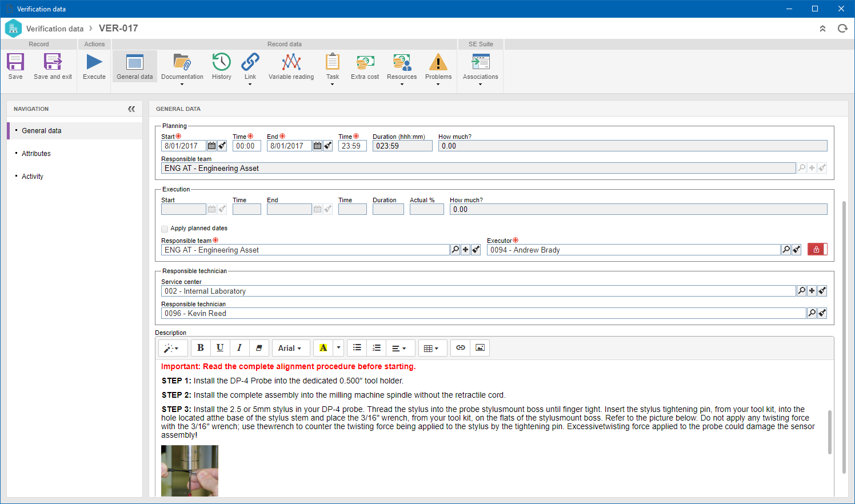Image resolution: width=855 pixels, height=504 pixels.
Task: Insert a picture in the description
Action: [480, 348]
